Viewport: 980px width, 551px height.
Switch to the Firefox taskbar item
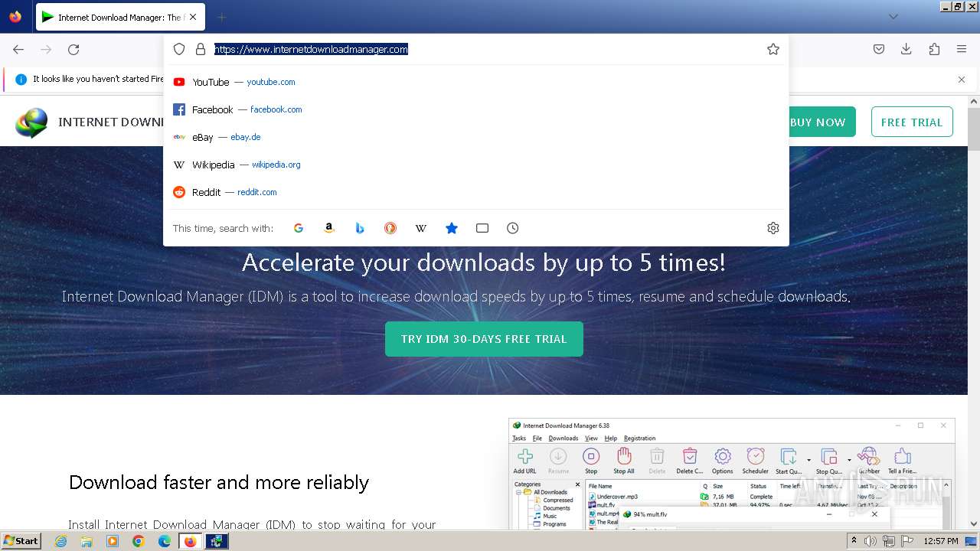click(190, 541)
